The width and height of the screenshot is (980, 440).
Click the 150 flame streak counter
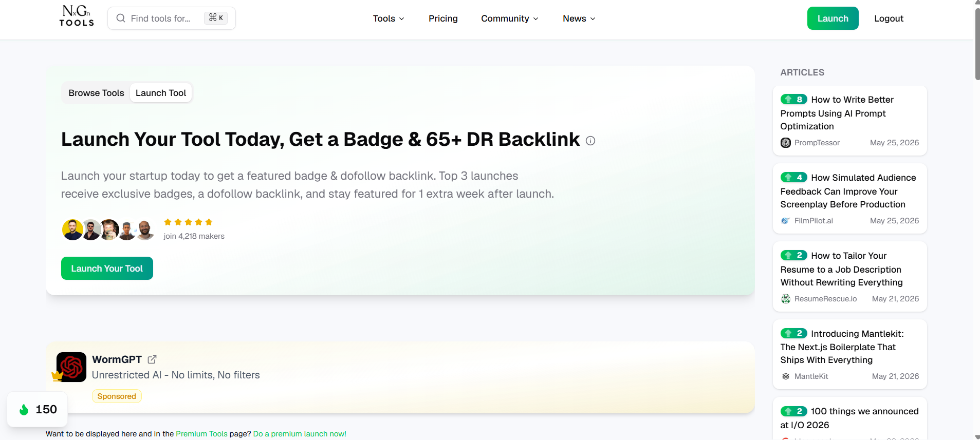[38, 409]
